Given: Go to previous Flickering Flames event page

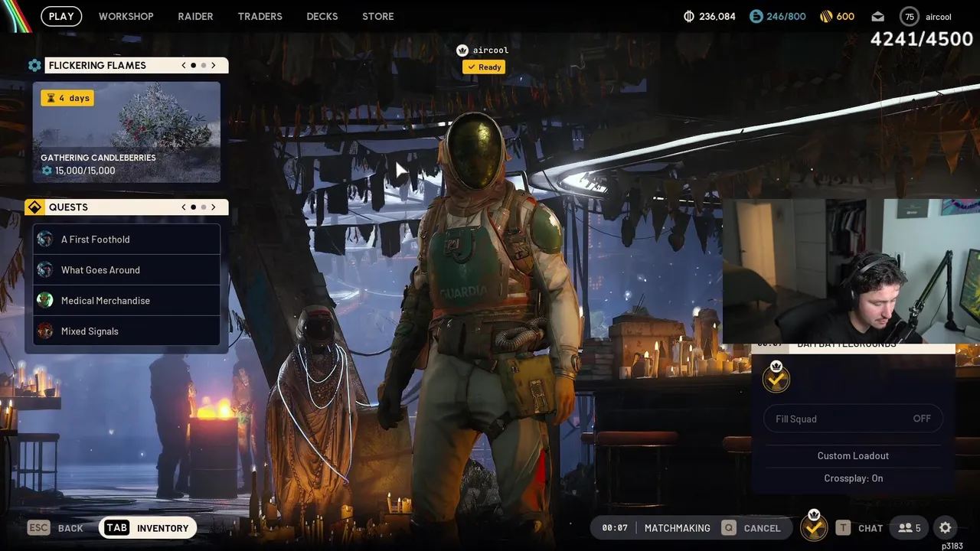Looking at the screenshot, I should click(184, 65).
